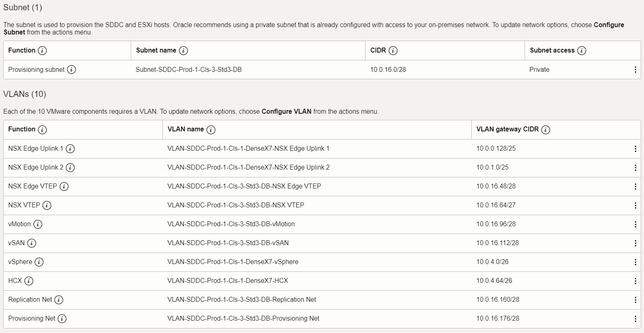Image resolution: width=644 pixels, height=333 pixels.
Task: Open actions menu for Replication Net row
Action: pos(635,300)
